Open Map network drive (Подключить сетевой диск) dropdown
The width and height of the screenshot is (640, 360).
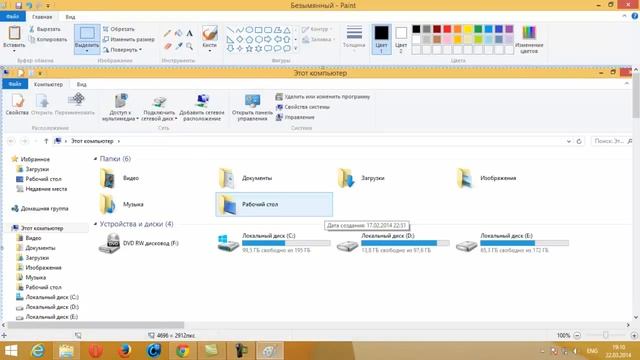pos(159,107)
